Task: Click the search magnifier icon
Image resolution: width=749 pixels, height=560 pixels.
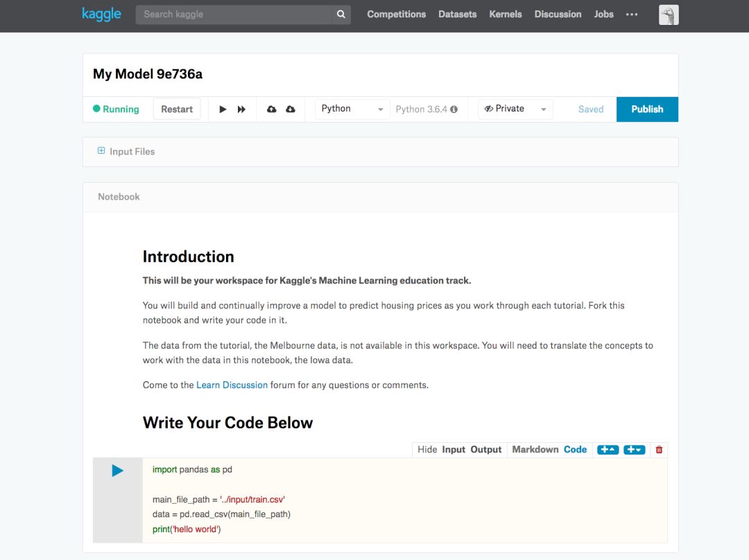Action: coord(341,15)
